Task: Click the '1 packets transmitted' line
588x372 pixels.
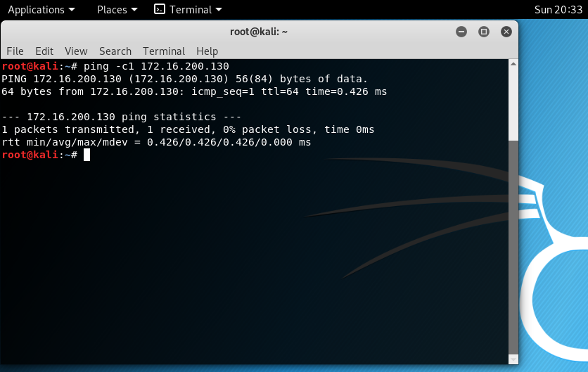Action: click(x=188, y=129)
